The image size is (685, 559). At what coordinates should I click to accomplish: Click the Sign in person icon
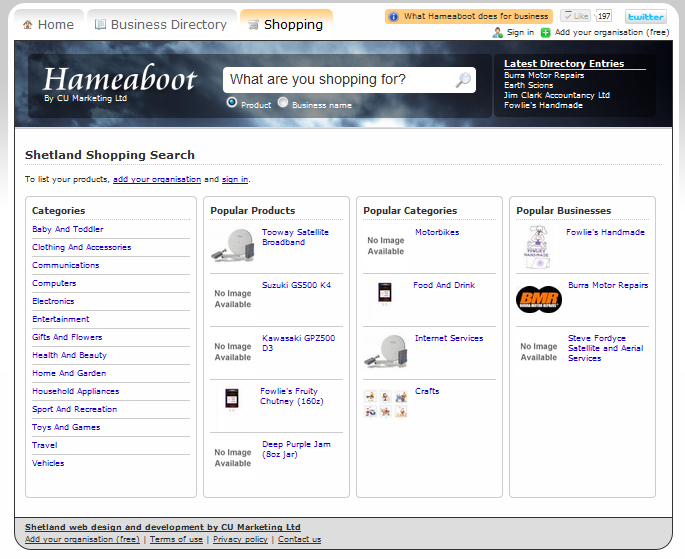(497, 32)
